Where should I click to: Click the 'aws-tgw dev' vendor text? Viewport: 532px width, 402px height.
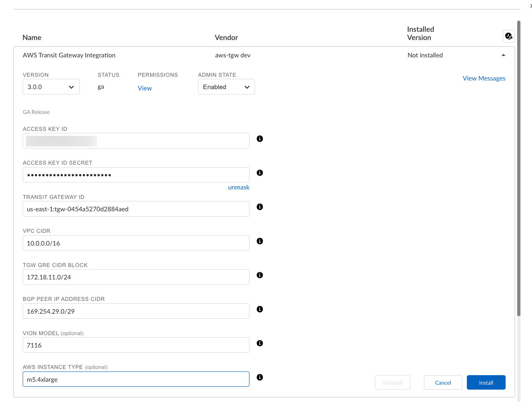[x=233, y=55]
